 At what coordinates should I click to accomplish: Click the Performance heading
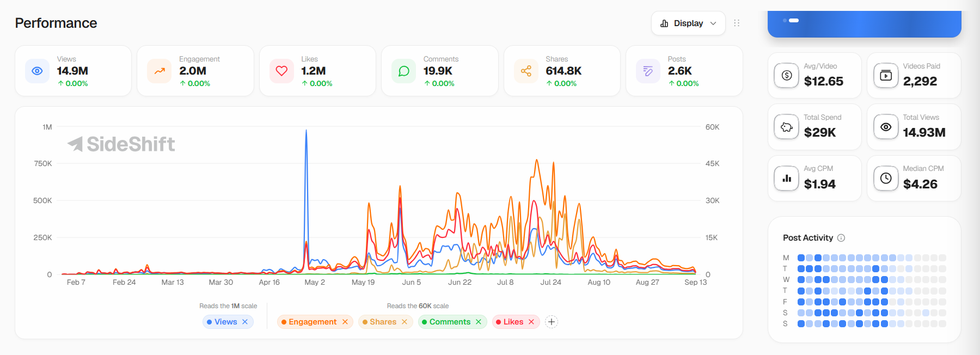[56, 23]
